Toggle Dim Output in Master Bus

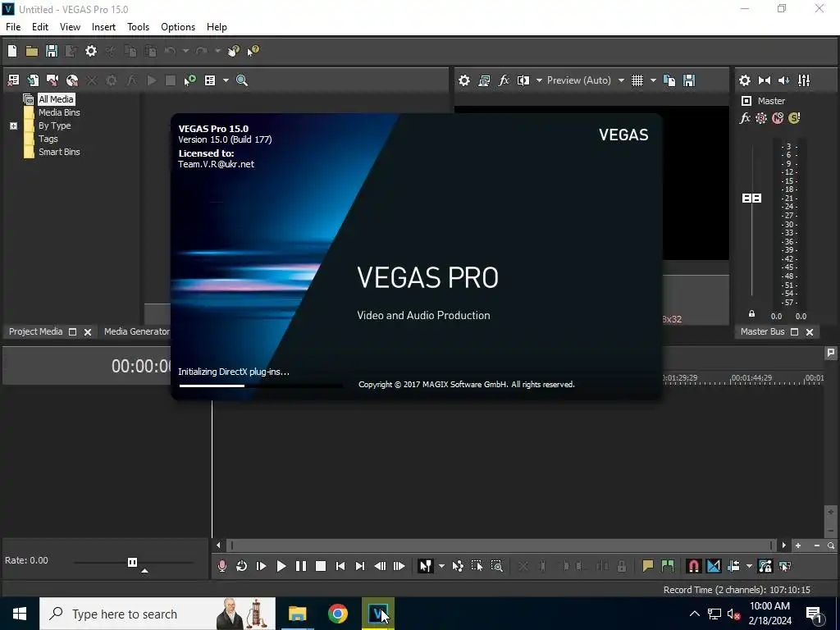coord(783,80)
